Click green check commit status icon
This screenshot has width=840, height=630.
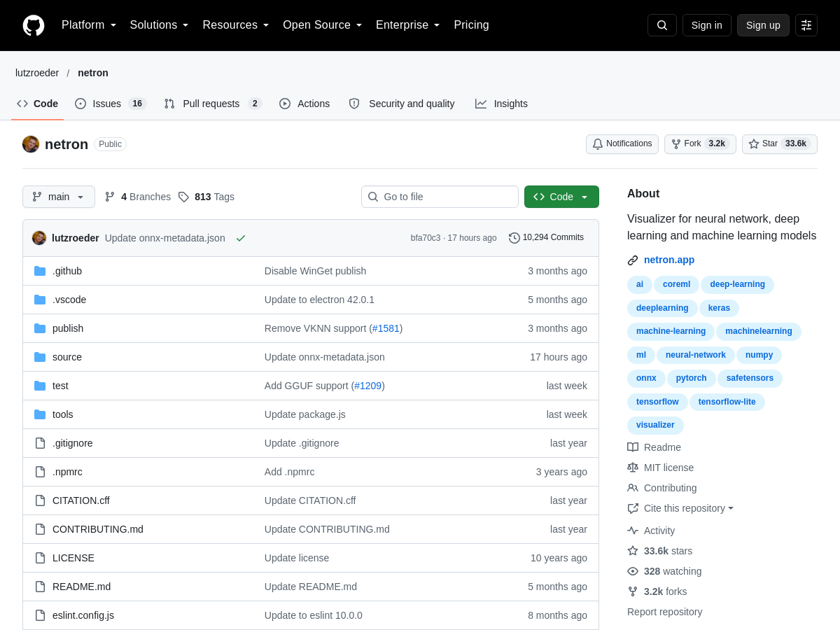[241, 238]
